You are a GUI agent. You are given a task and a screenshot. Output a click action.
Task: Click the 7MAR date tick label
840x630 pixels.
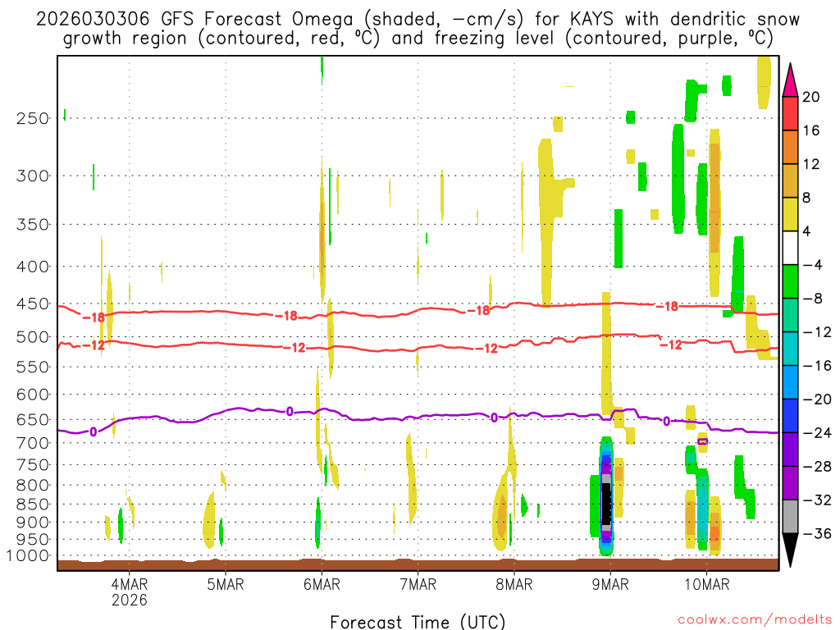[418, 584]
